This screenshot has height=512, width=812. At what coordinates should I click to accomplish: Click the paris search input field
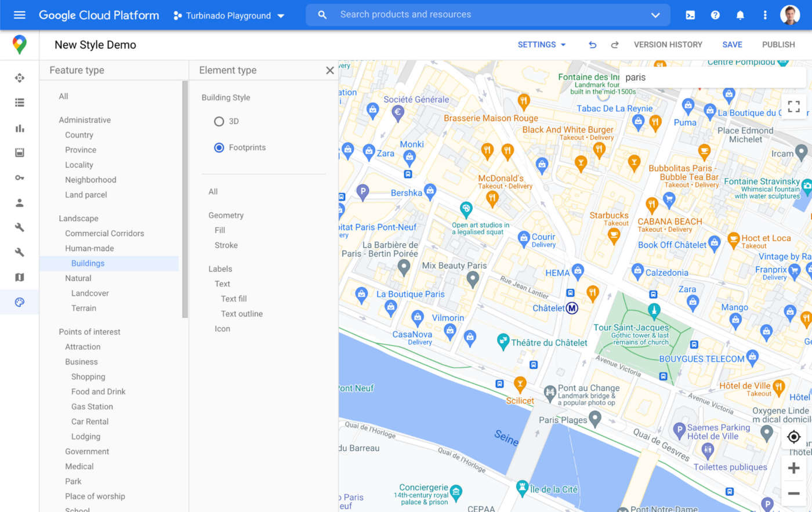(x=696, y=77)
